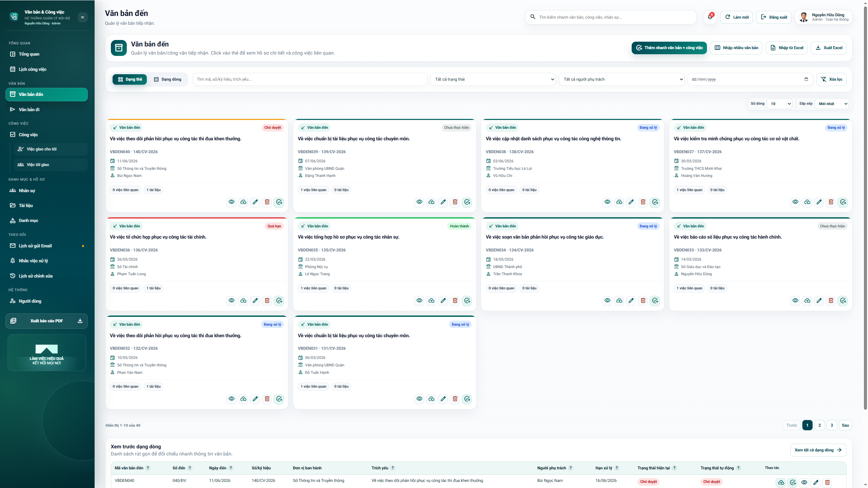
Task: Collapse the sidebar with the hamburger icon
Action: pos(82,17)
